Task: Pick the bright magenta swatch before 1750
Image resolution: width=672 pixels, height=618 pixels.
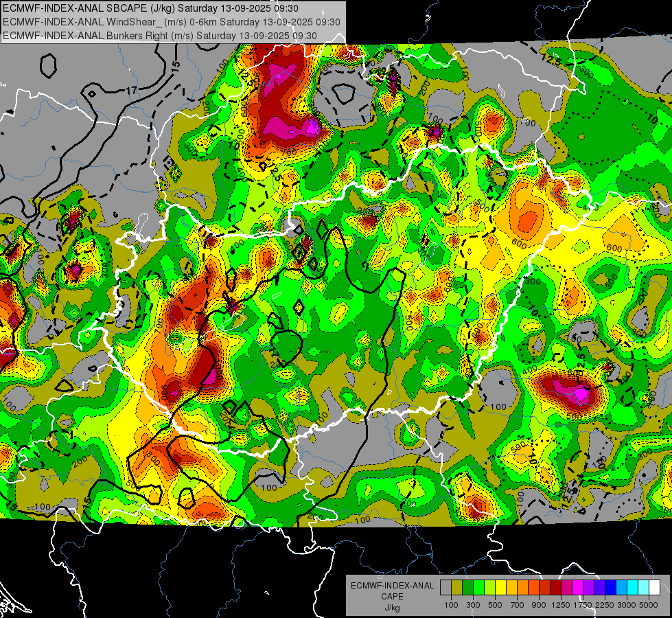Action: pyautogui.click(x=578, y=587)
